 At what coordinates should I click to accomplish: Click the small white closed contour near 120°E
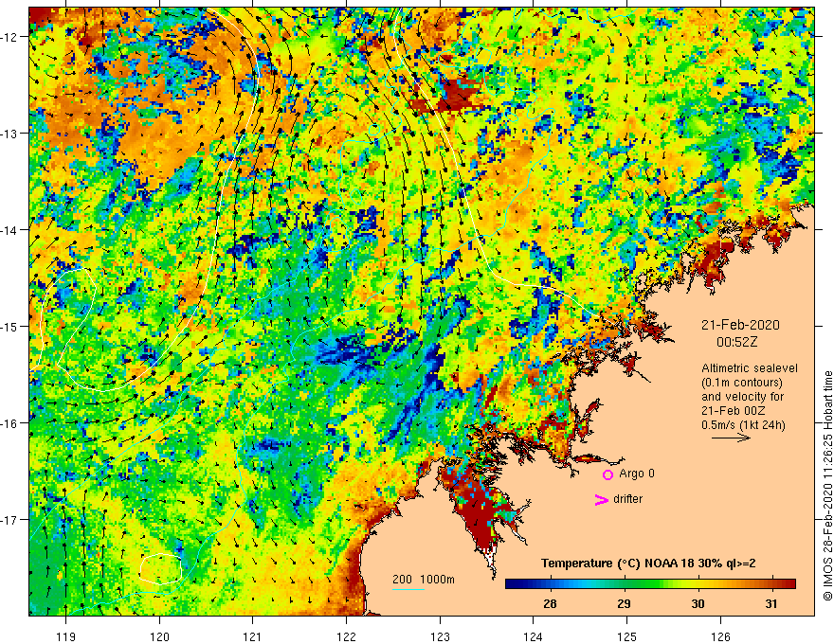tap(161, 568)
